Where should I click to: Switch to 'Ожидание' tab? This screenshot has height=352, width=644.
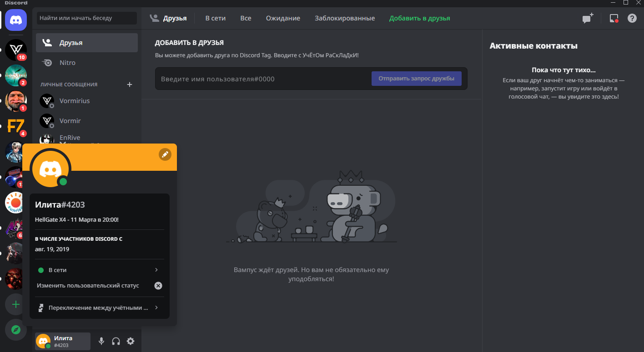pyautogui.click(x=283, y=18)
